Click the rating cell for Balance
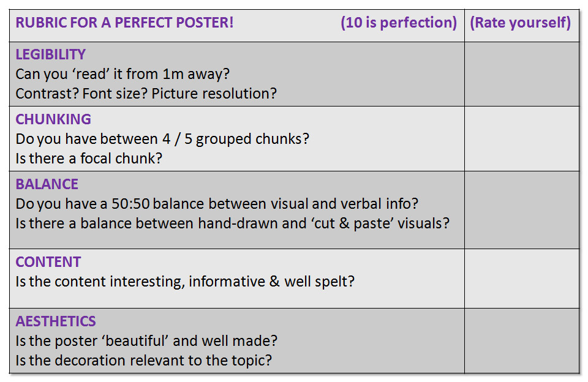The height and width of the screenshot is (382, 588). [x=522, y=210]
